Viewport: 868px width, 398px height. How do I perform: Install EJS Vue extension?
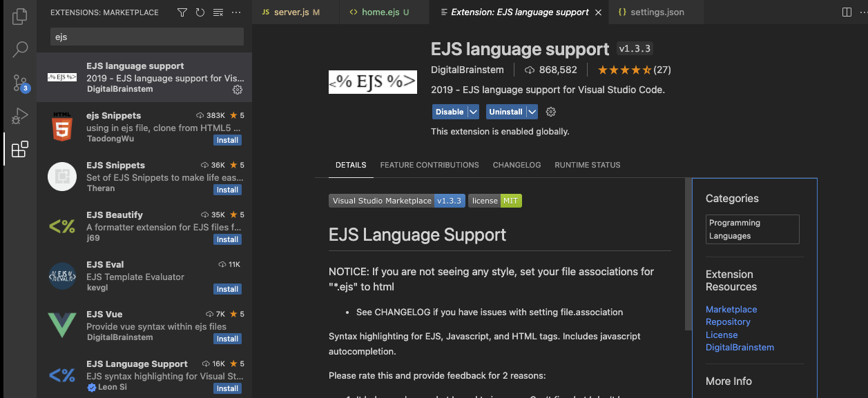(227, 339)
